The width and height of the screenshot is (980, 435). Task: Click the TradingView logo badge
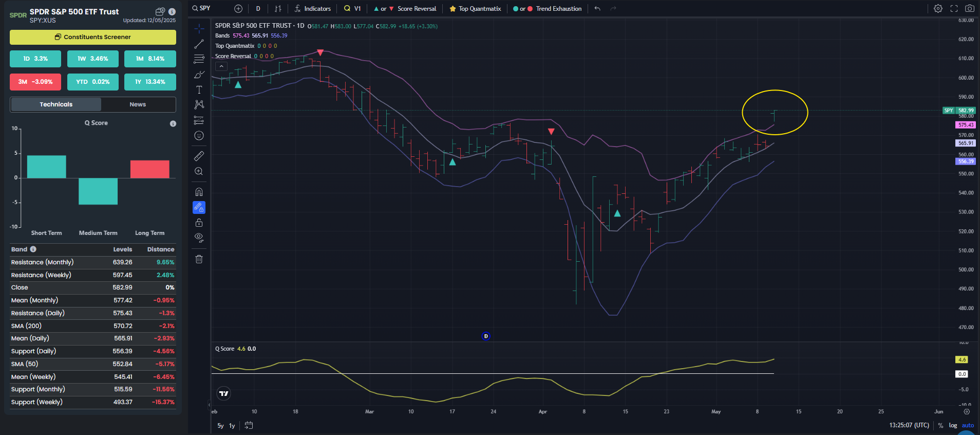point(224,394)
